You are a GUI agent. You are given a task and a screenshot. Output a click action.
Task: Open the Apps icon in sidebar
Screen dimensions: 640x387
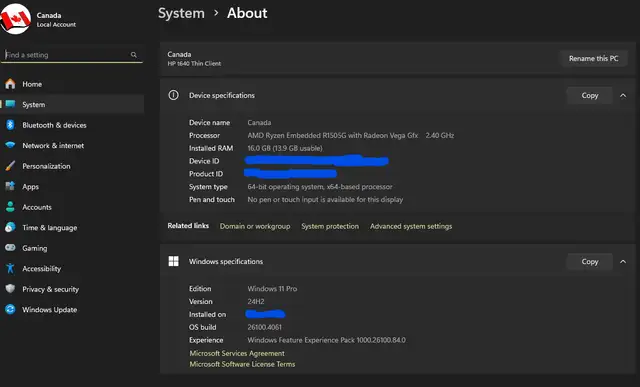tap(10, 186)
